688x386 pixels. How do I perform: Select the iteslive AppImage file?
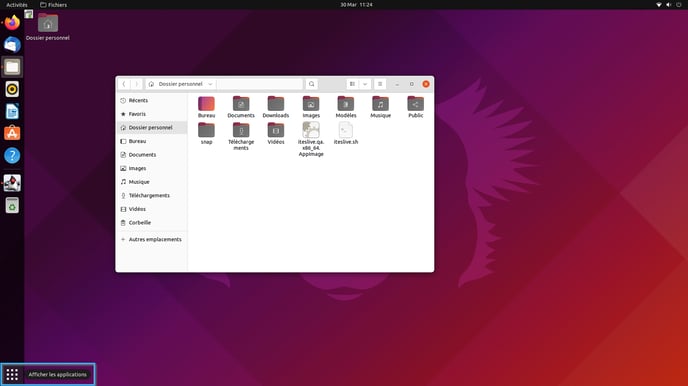(311, 139)
